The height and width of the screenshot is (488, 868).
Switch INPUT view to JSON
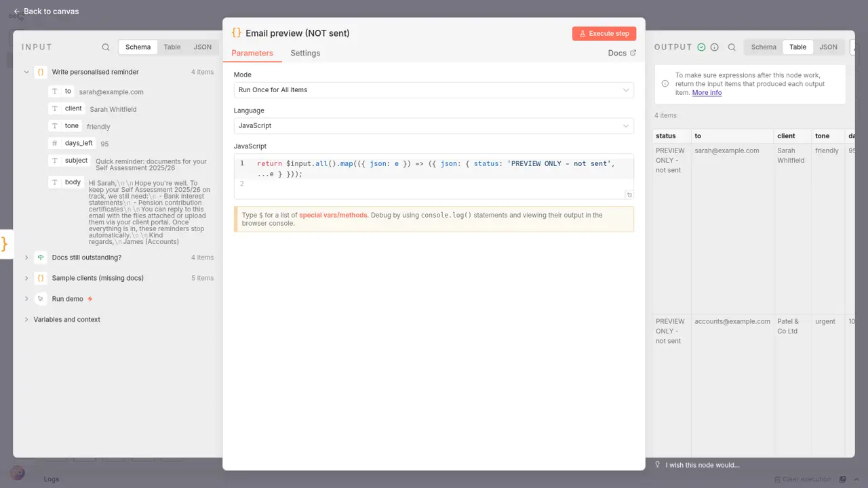coord(203,47)
